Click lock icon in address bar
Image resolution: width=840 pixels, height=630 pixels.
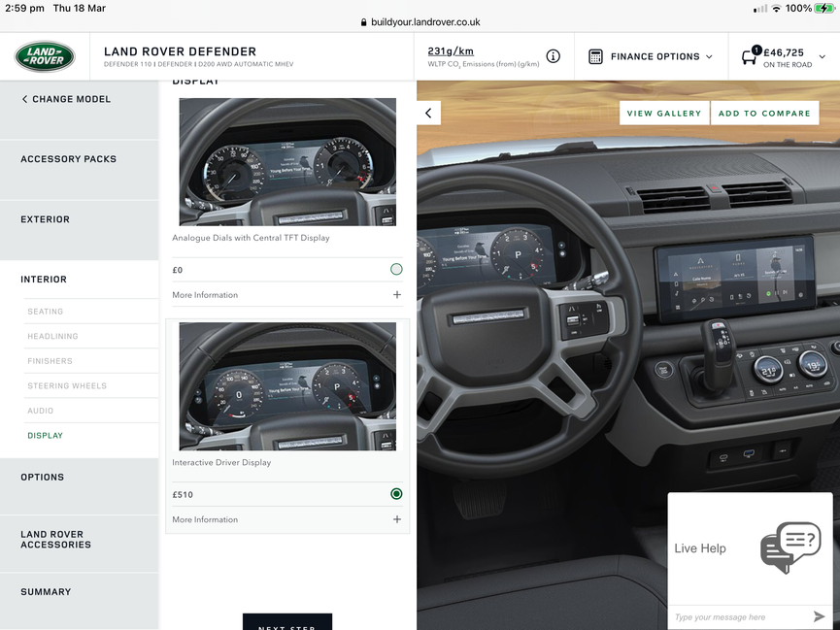[364, 22]
